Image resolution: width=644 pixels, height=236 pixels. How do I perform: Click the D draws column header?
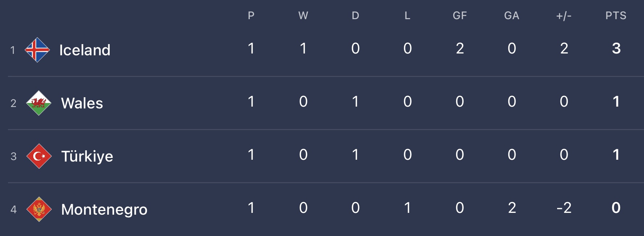[x=355, y=16]
